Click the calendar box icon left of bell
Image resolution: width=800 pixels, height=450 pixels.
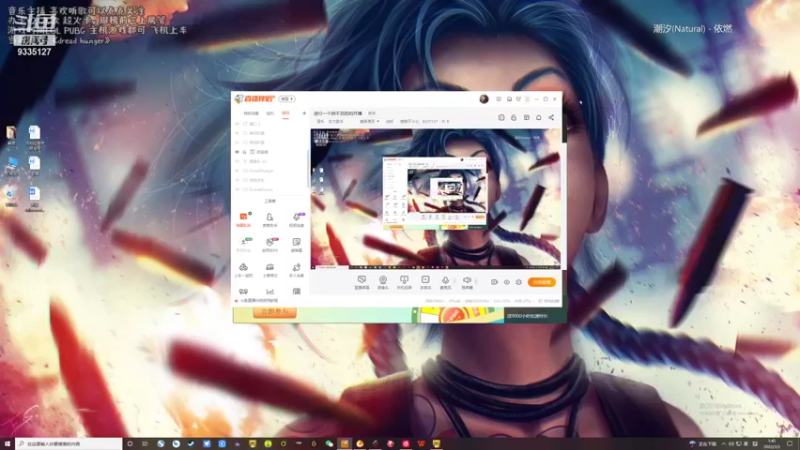click(527, 117)
